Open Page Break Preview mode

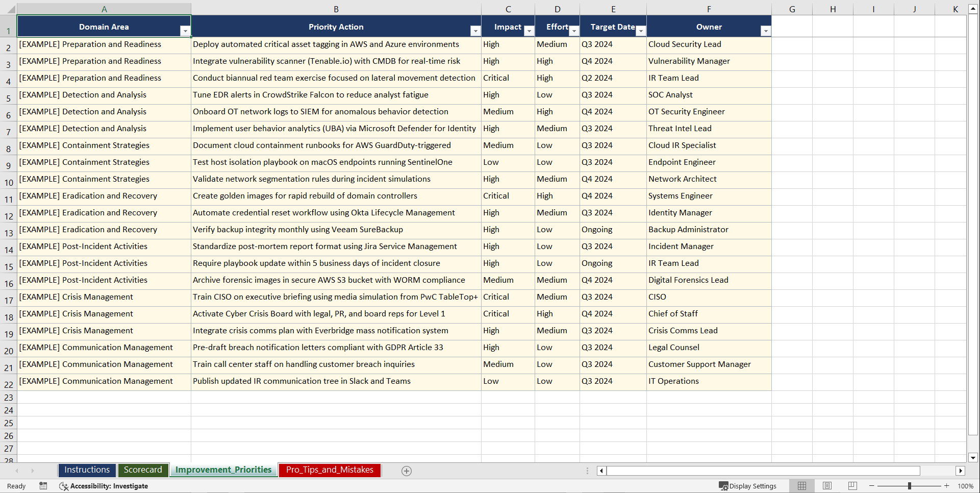coord(852,486)
